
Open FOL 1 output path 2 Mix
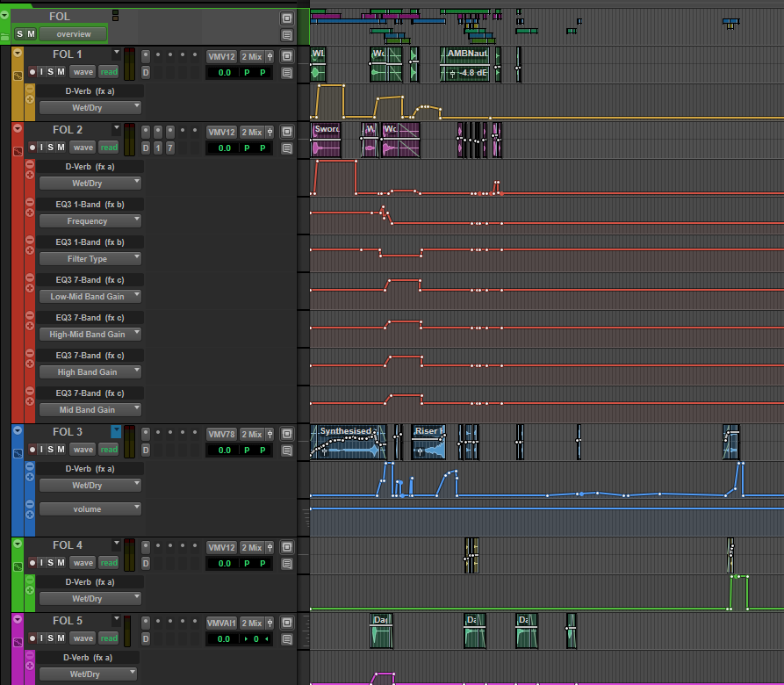[251, 56]
